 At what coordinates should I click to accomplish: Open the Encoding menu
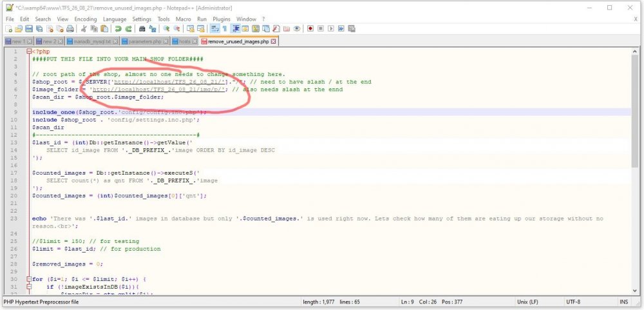[85, 19]
